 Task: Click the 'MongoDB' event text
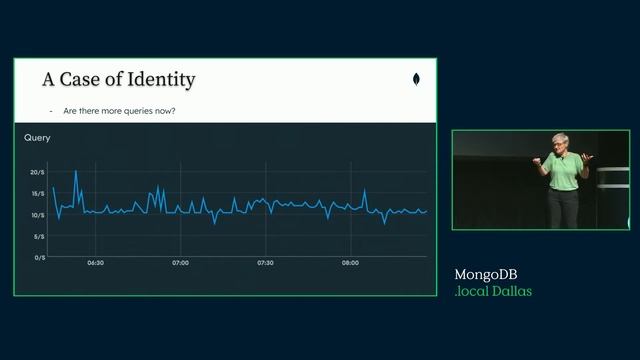[x=486, y=275]
